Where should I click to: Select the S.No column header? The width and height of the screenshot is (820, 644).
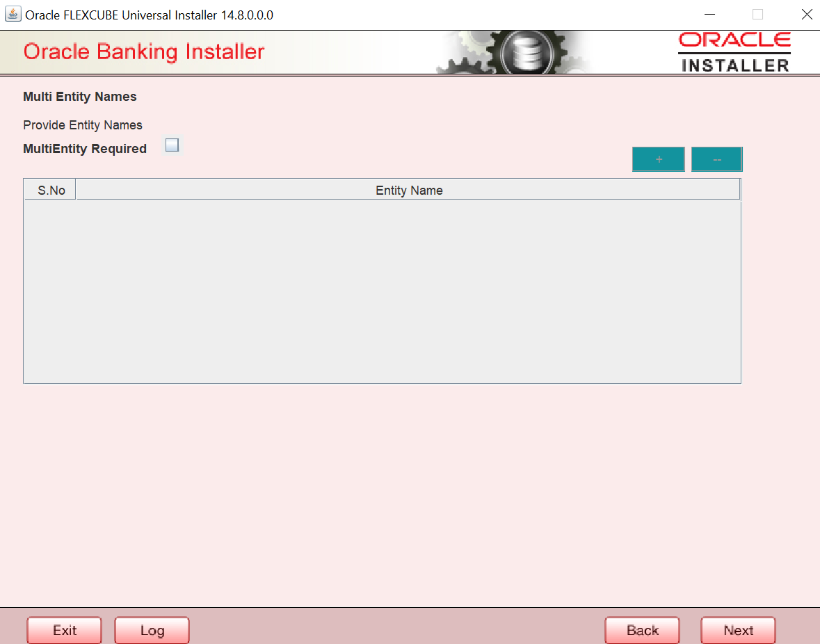point(50,190)
